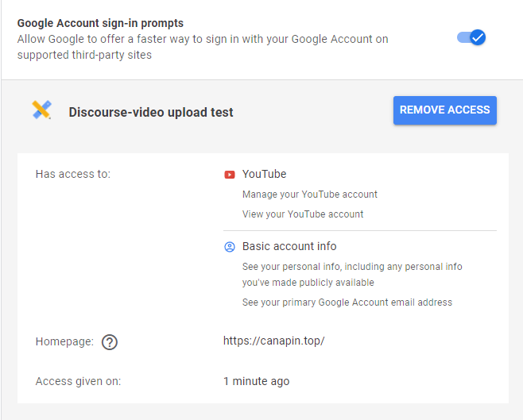523x420 pixels.
Task: Click the REMOVE ACCESS button
Action: pyautogui.click(x=444, y=110)
